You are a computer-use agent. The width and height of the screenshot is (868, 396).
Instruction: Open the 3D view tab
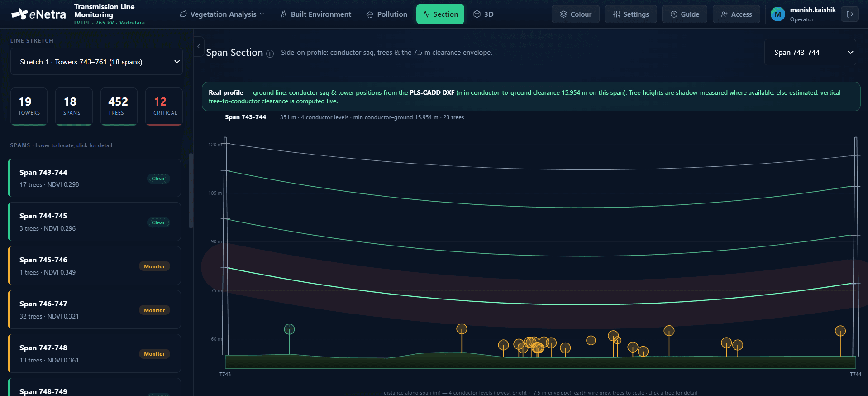483,14
